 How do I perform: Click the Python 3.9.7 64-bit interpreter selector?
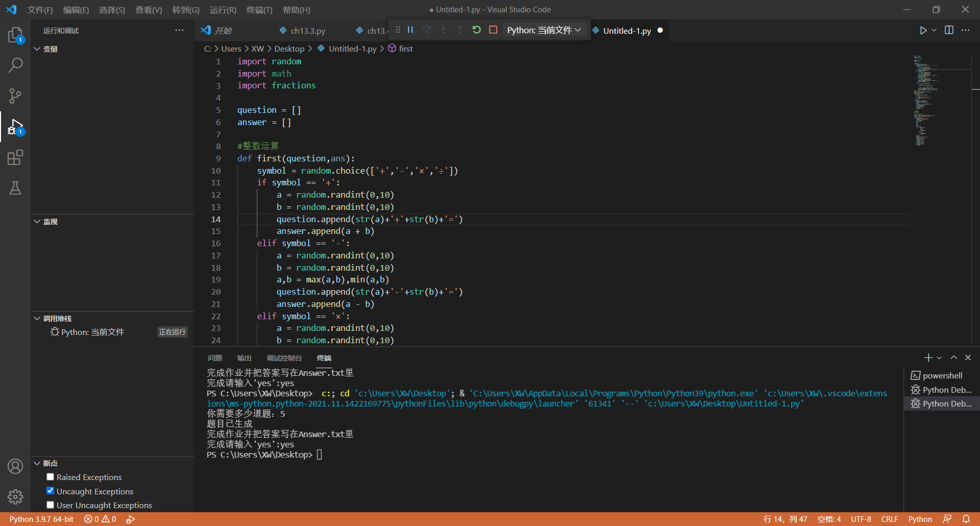point(41,519)
